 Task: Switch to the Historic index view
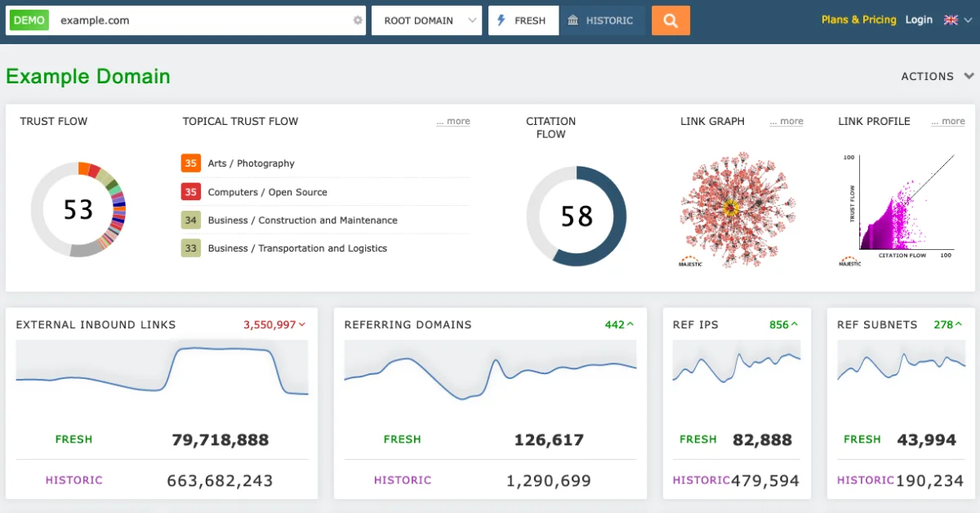pyautogui.click(x=602, y=20)
